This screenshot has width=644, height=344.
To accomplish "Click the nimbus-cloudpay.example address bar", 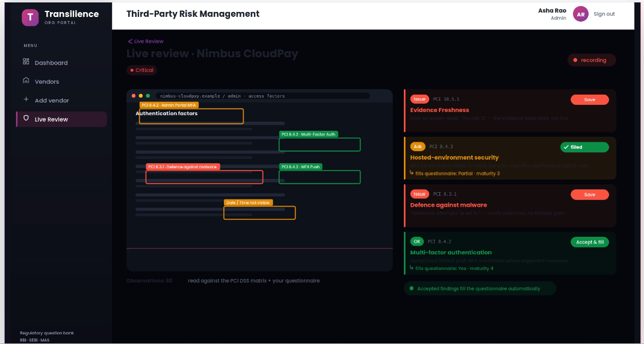I will pyautogui.click(x=263, y=96).
